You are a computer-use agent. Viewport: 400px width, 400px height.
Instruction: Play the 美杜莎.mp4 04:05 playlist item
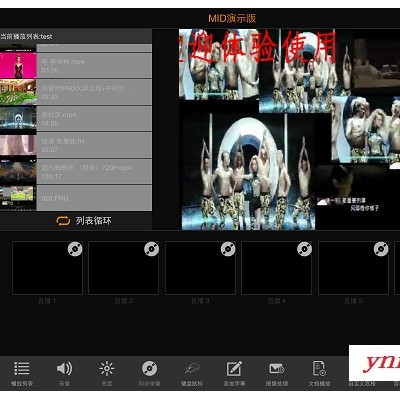(94, 119)
